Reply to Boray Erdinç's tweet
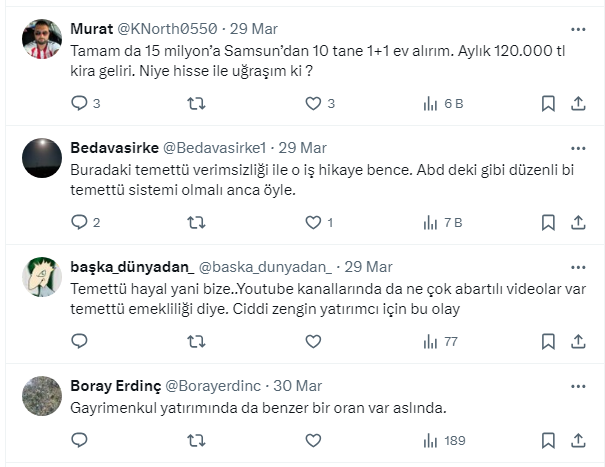This screenshot has height=467, width=605. [81, 440]
